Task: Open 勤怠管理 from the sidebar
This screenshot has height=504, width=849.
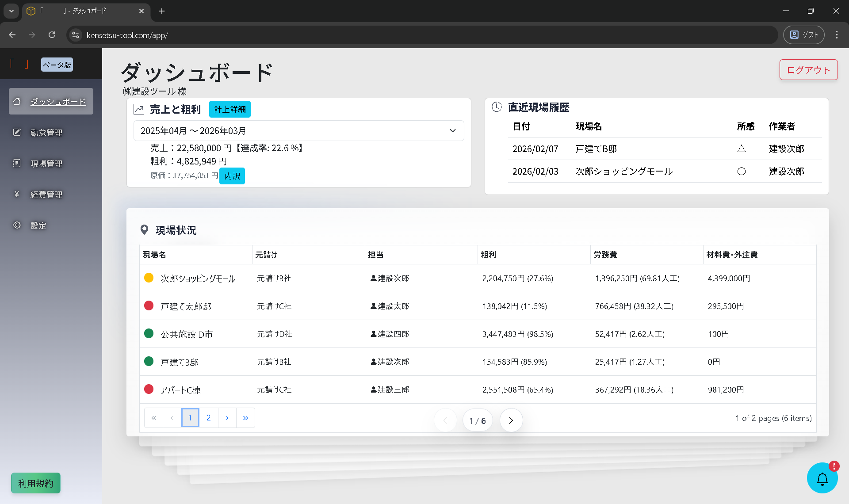Action: [x=46, y=132]
